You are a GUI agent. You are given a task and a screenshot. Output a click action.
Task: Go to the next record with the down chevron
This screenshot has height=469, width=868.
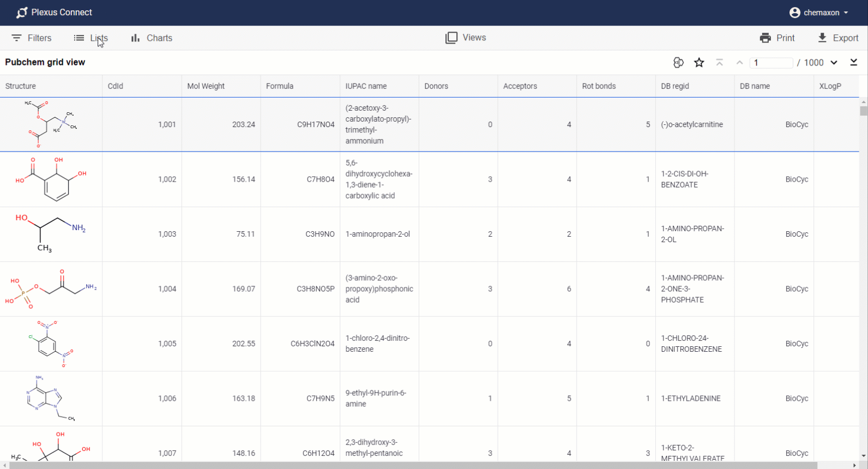point(834,63)
